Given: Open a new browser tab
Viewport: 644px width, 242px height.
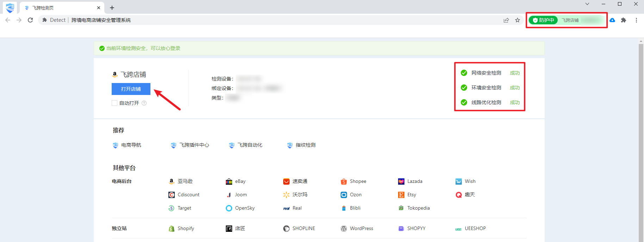Looking at the screenshot, I should coord(112,8).
